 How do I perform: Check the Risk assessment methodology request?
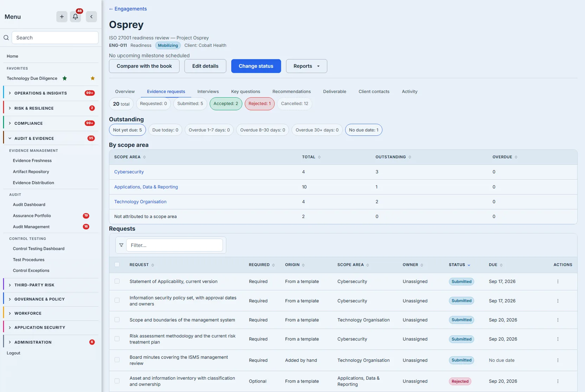coord(117,339)
